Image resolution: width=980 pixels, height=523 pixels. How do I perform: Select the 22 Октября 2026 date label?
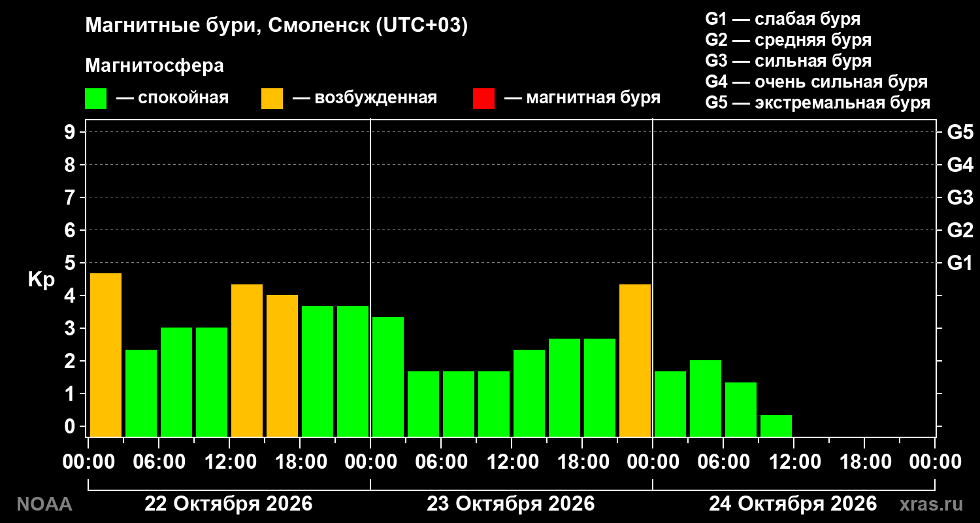229,504
